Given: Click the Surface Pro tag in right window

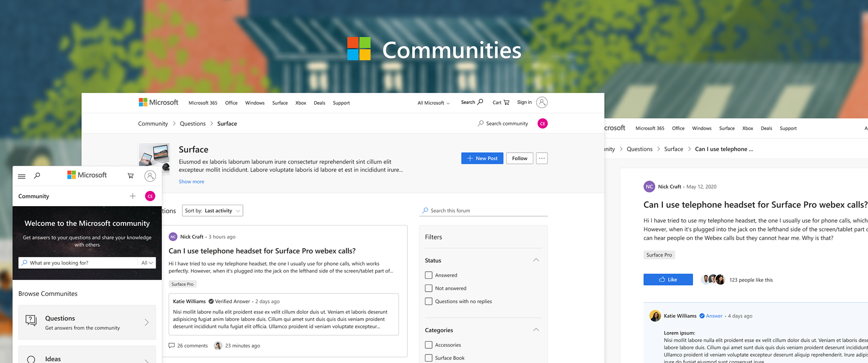Looking at the screenshot, I should pos(659,255).
